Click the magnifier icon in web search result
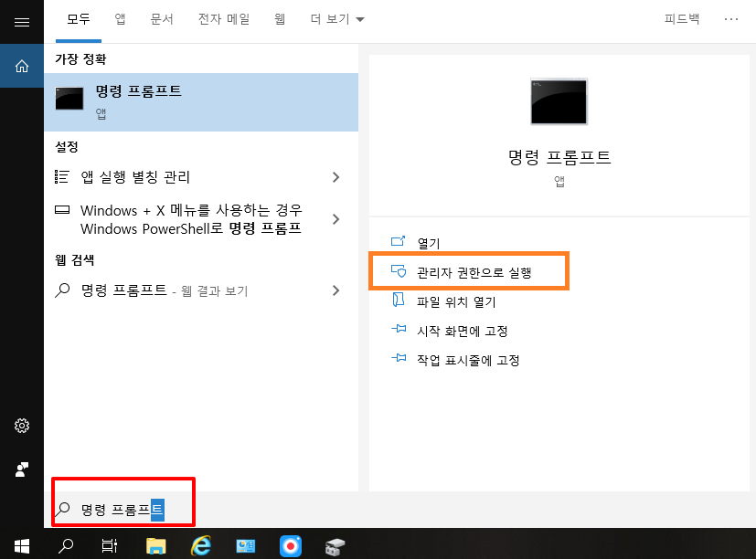The image size is (756, 559). (62, 290)
